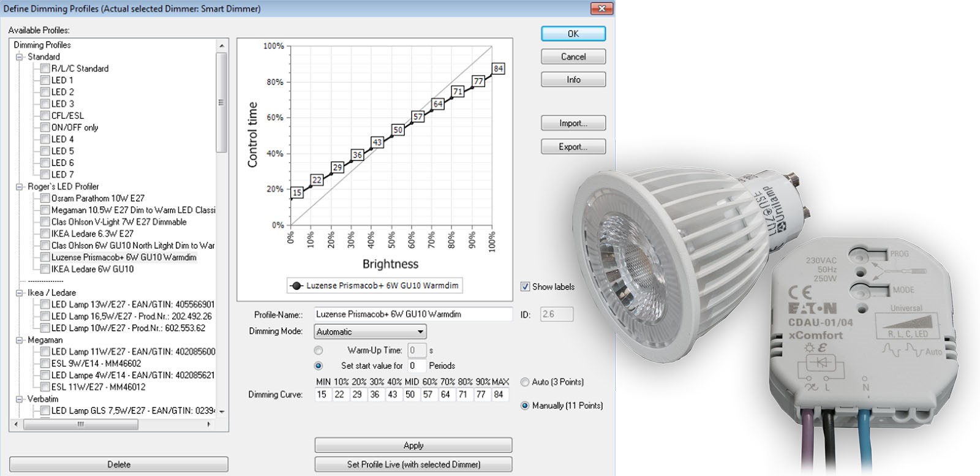Check the LED Lamp 13W/E27 checkbox
This screenshot has height=476, width=980.
[x=45, y=304]
